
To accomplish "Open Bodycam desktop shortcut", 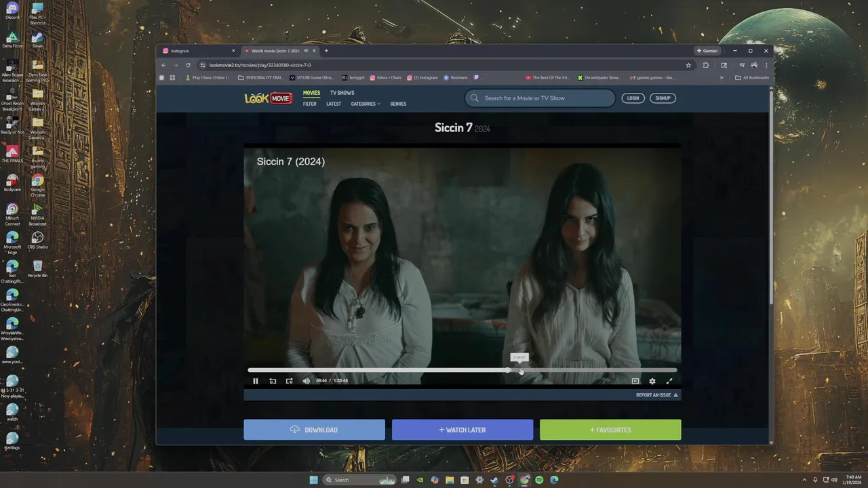I will pyautogui.click(x=12, y=183).
